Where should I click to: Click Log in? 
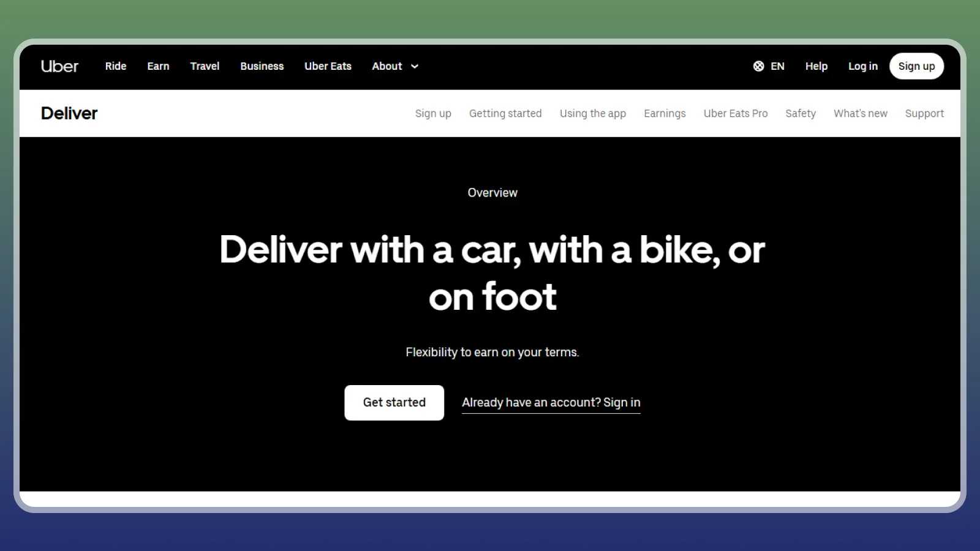863,66
